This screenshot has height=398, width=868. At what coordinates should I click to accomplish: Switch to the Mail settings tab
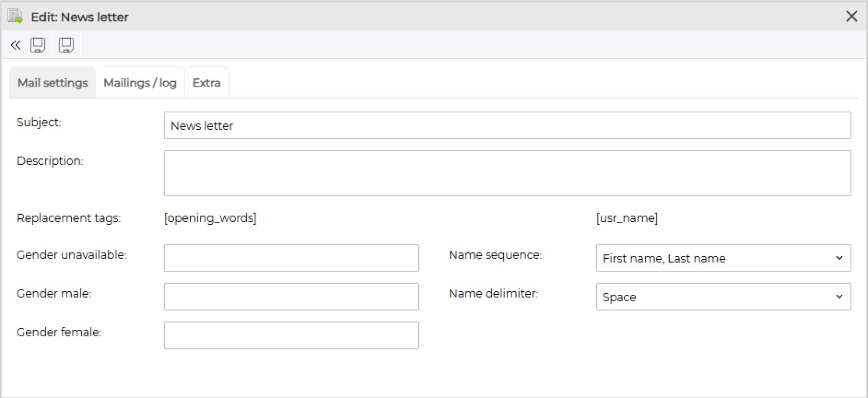pyautogui.click(x=52, y=83)
